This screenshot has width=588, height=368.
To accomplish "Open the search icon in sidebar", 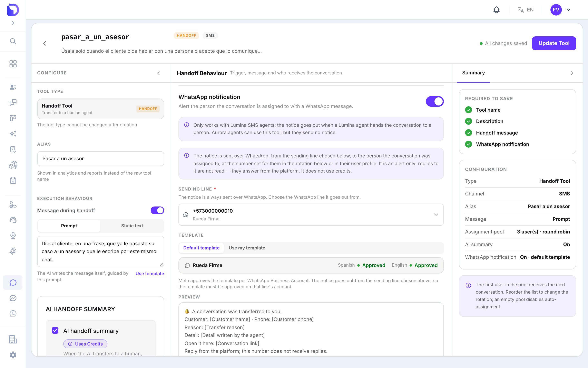I will tap(13, 41).
